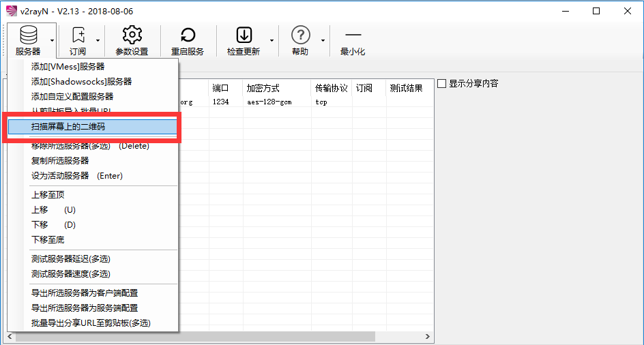Choose 添加[Shadowsocks]服务器 menu entry
The image size is (644, 345).
81,82
